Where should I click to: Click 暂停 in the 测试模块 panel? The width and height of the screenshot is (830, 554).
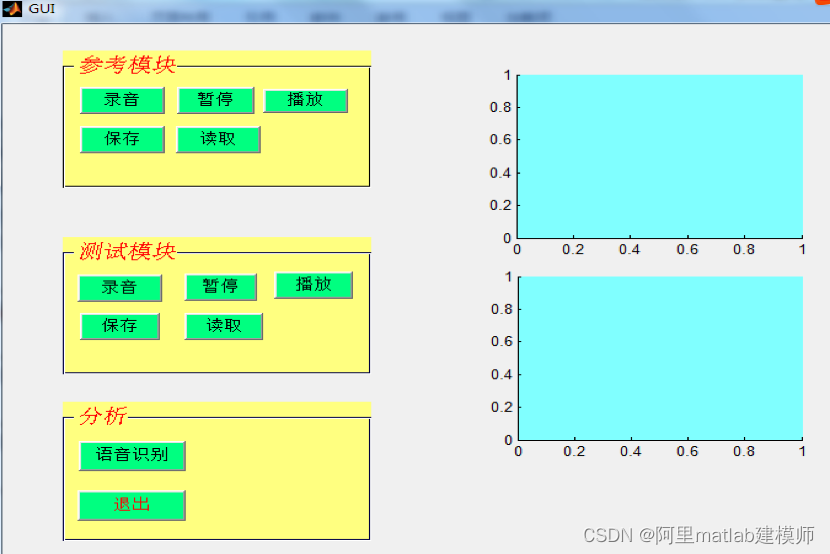click(221, 287)
